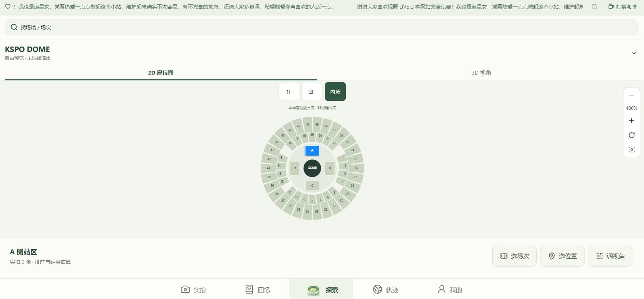Open the 选场次 show picker button
The width and height of the screenshot is (644, 299).
pos(514,256)
